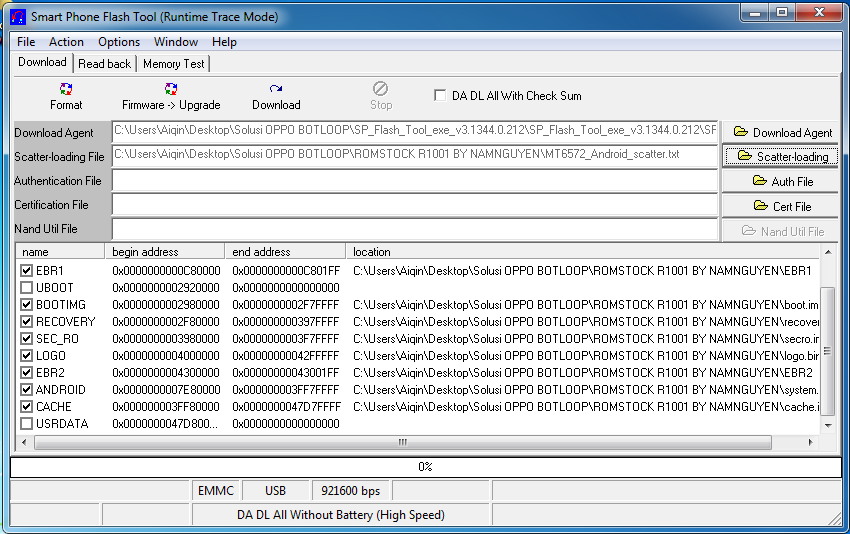
Task: Click the location column header
Action: coord(580,252)
